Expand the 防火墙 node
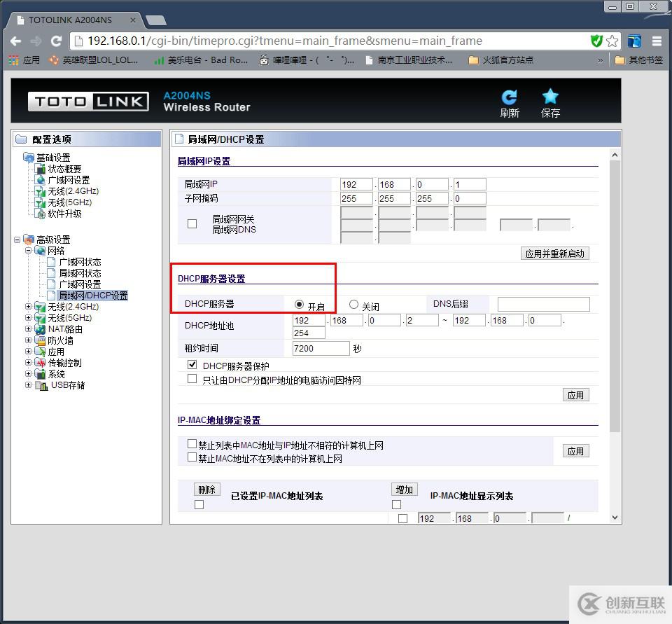The image size is (672, 624). point(28,340)
